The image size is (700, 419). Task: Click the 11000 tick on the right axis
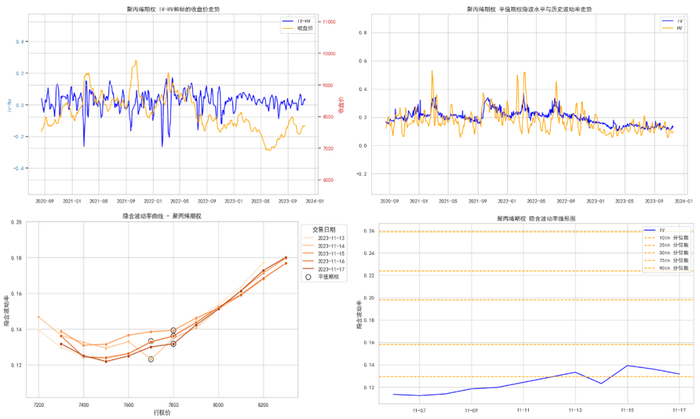[x=329, y=22]
